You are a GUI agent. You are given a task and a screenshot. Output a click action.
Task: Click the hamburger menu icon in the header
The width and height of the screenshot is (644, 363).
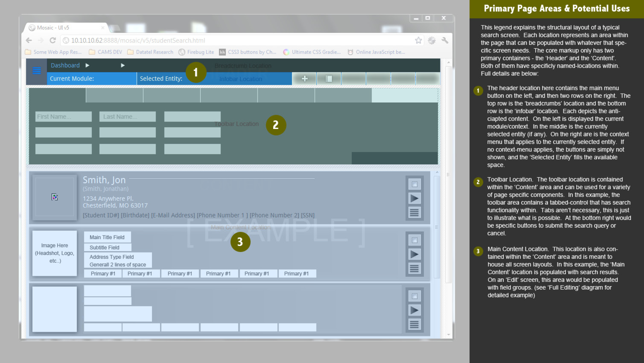tap(36, 70)
